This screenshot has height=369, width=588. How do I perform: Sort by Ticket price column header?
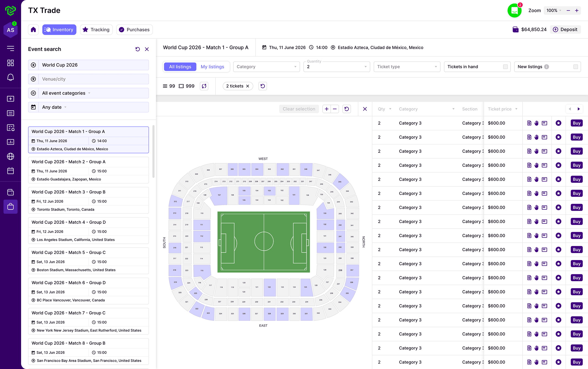[503, 109]
